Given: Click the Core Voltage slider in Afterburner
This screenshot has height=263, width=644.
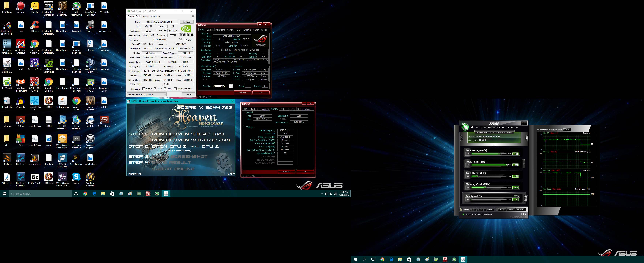Looking at the screenshot, I should tap(489, 154).
